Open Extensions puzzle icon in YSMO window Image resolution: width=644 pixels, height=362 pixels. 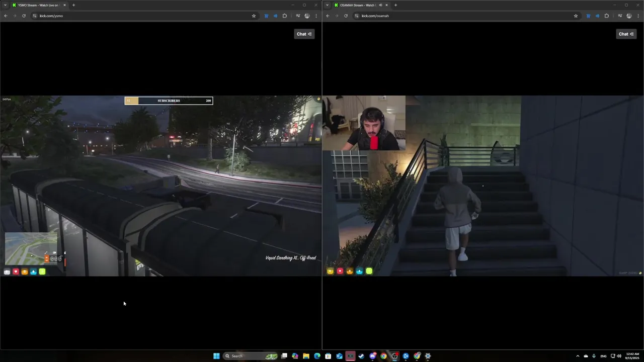coord(284,16)
